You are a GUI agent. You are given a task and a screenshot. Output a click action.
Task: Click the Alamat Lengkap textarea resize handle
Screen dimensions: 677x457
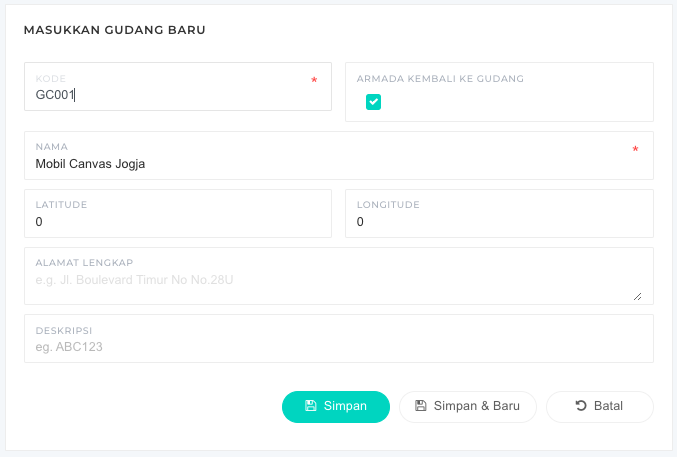(637, 296)
